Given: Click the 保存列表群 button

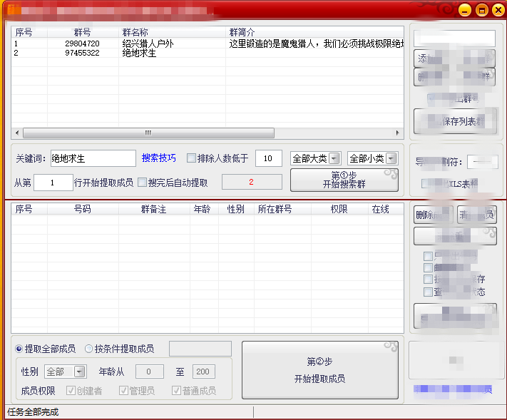Looking at the screenshot, I should (455, 121).
